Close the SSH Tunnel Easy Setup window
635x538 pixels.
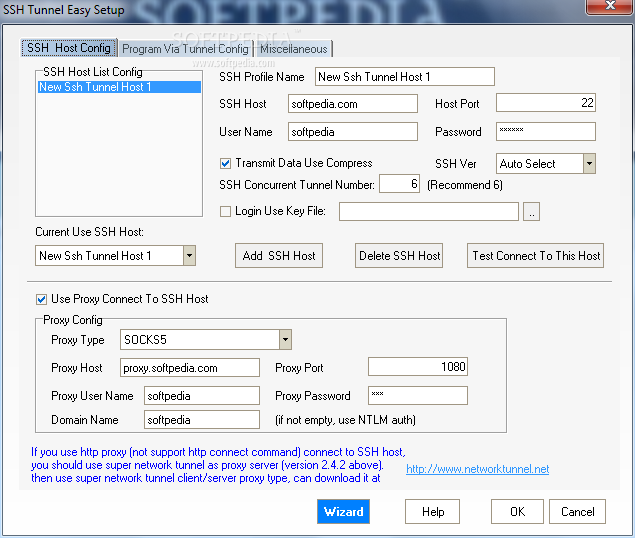pyautogui.click(x=609, y=6)
